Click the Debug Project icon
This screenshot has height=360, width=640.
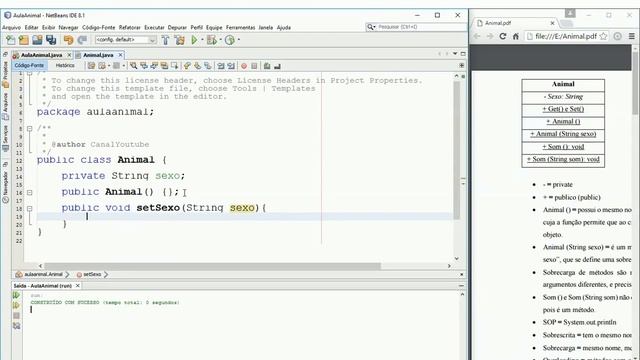211,40
